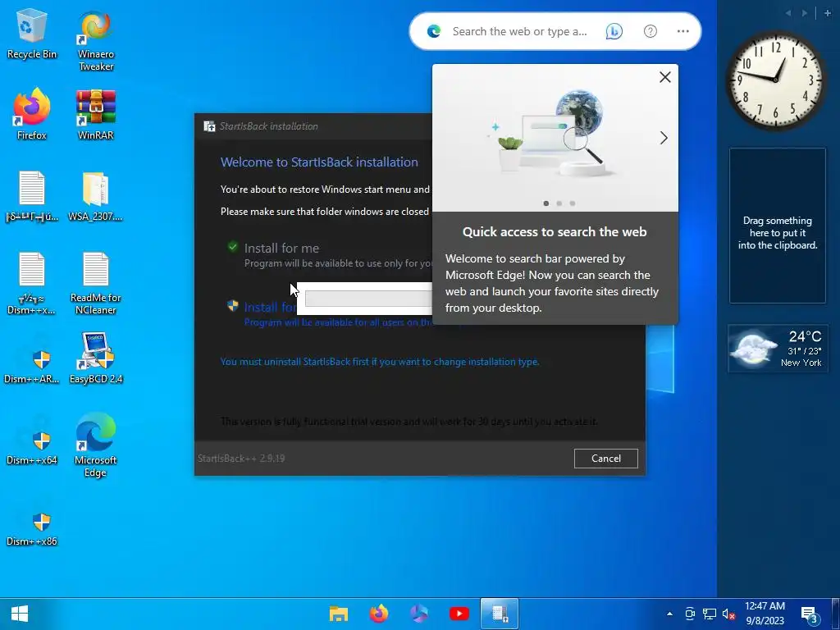Select the WinRAR desktop icon

pyautogui.click(x=96, y=114)
